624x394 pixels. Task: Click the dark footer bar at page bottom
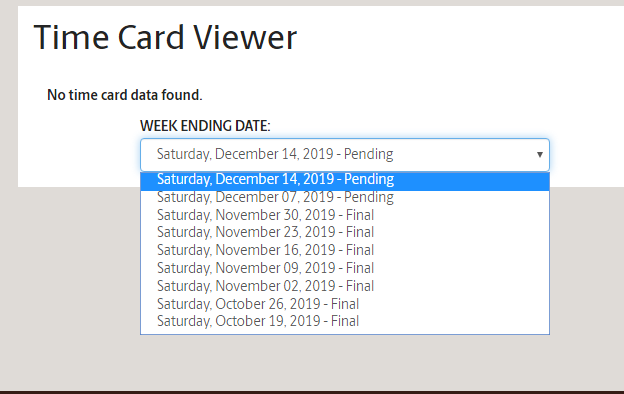click(312, 392)
